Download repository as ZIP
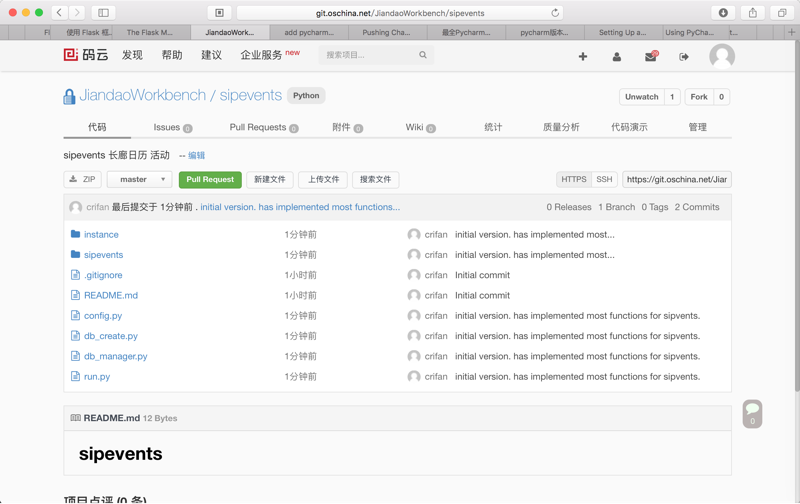Screen dimensions: 800x504 pos(82,180)
